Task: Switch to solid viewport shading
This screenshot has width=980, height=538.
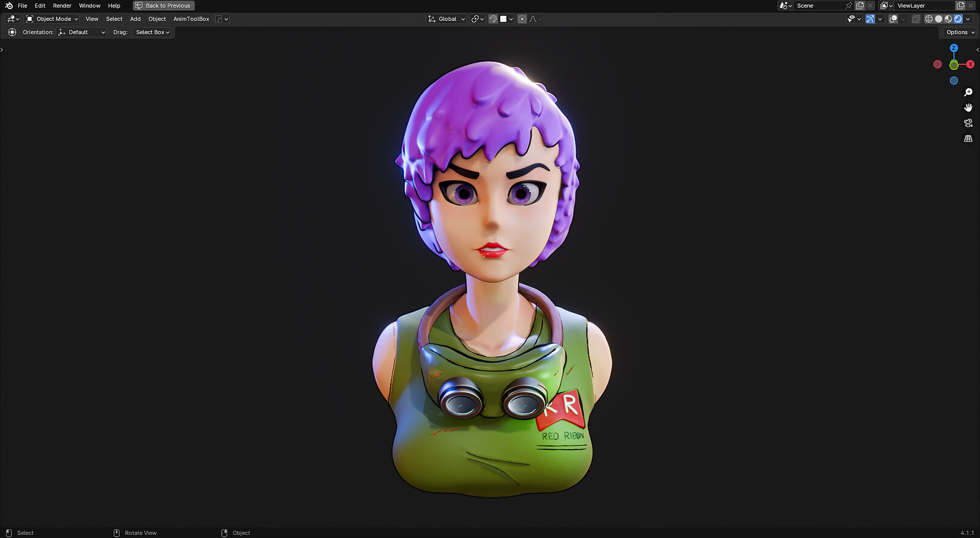Action: [x=938, y=19]
